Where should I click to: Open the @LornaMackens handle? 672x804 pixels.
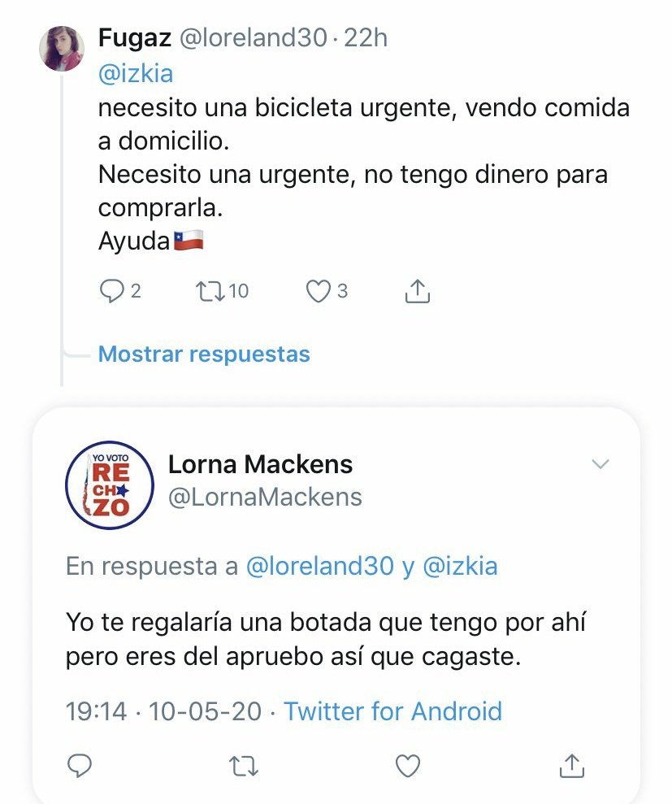pos(265,497)
